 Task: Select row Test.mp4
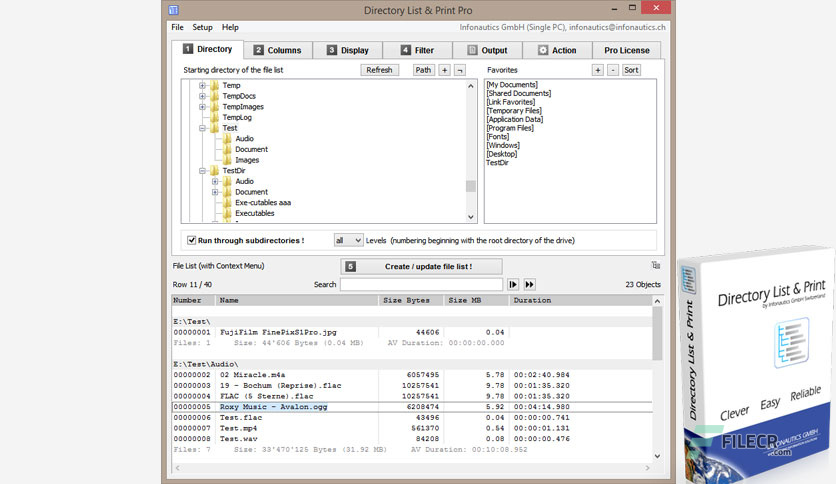pos(412,428)
